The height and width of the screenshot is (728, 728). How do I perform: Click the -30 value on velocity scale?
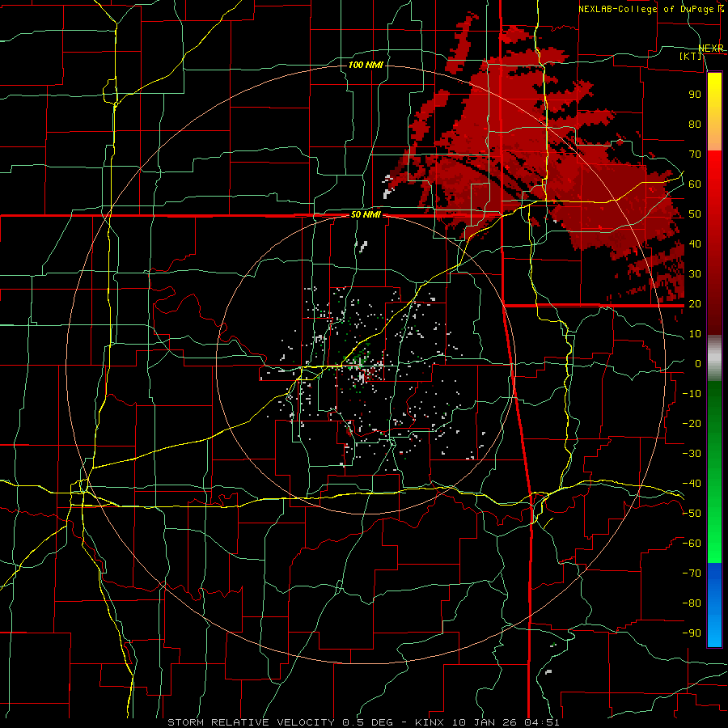tap(692, 454)
